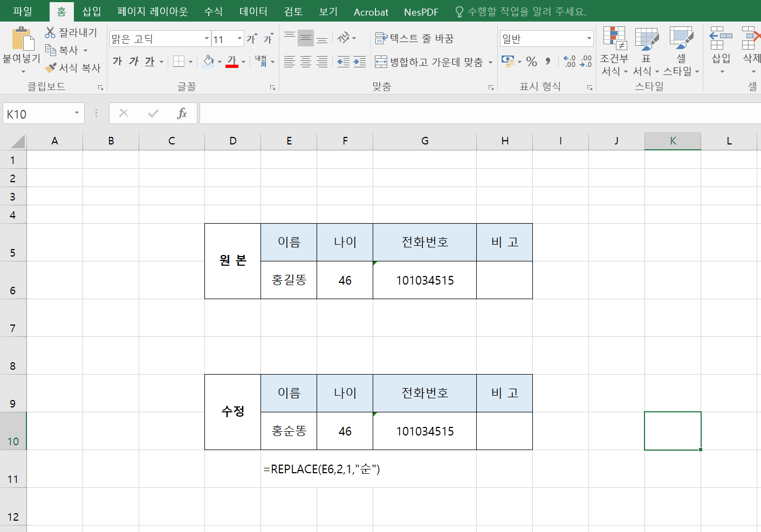Switch to the Insert (삽입) ribbon tab
This screenshot has height=532, width=761.
[92, 11]
